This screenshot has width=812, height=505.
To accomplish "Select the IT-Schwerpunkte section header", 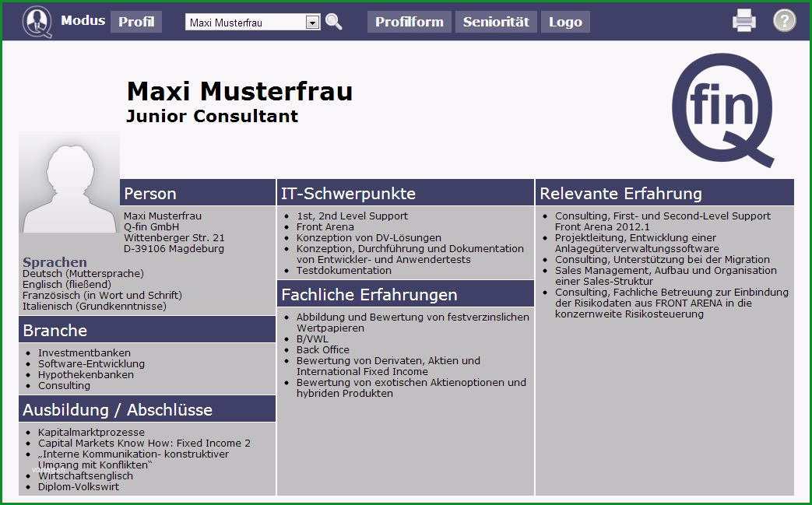I will pyautogui.click(x=406, y=193).
